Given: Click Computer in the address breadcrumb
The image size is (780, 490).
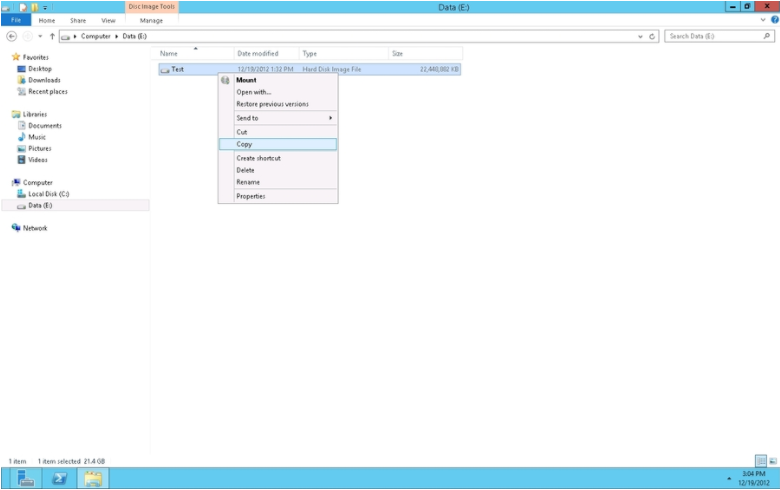Looking at the screenshot, I should pos(96,36).
